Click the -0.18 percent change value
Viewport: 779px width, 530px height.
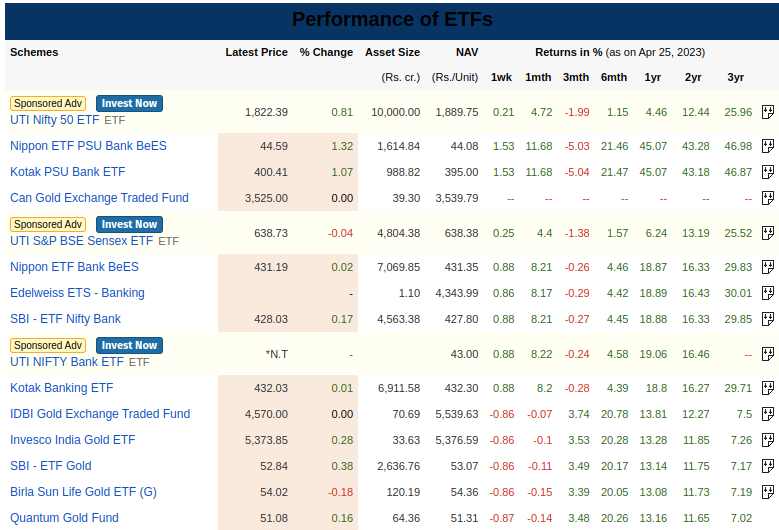[x=340, y=492]
